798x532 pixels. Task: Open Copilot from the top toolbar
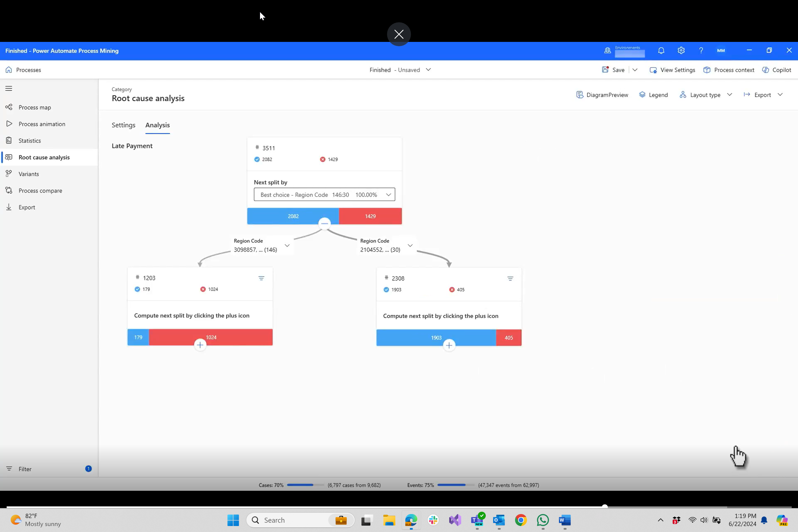coord(777,70)
